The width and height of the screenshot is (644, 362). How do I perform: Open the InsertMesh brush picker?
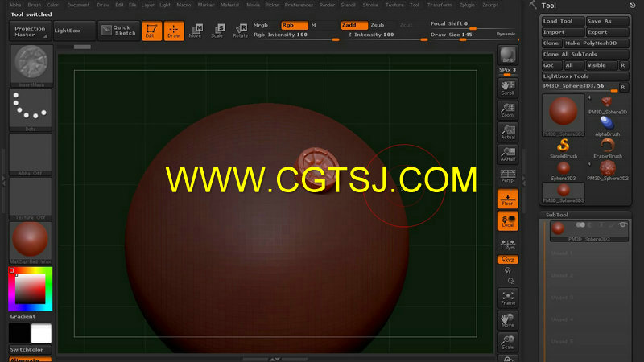pos(31,66)
